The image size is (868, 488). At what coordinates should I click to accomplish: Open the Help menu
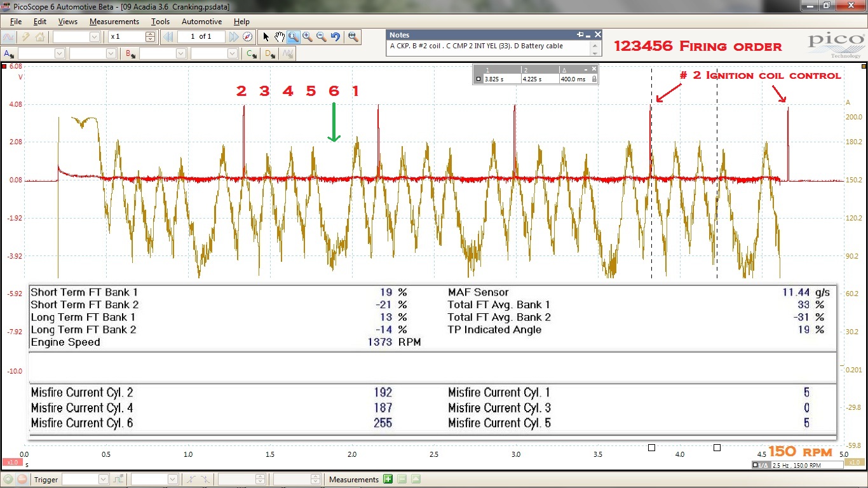[x=241, y=22]
